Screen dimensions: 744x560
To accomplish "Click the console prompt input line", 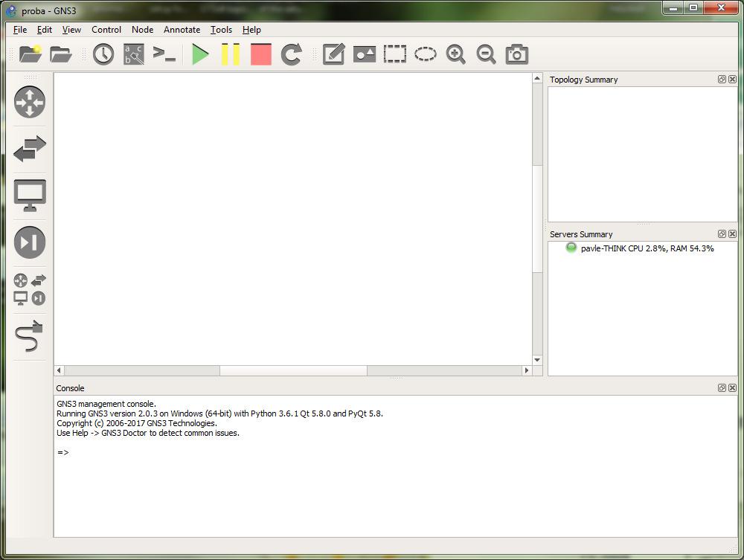I will coord(395,452).
